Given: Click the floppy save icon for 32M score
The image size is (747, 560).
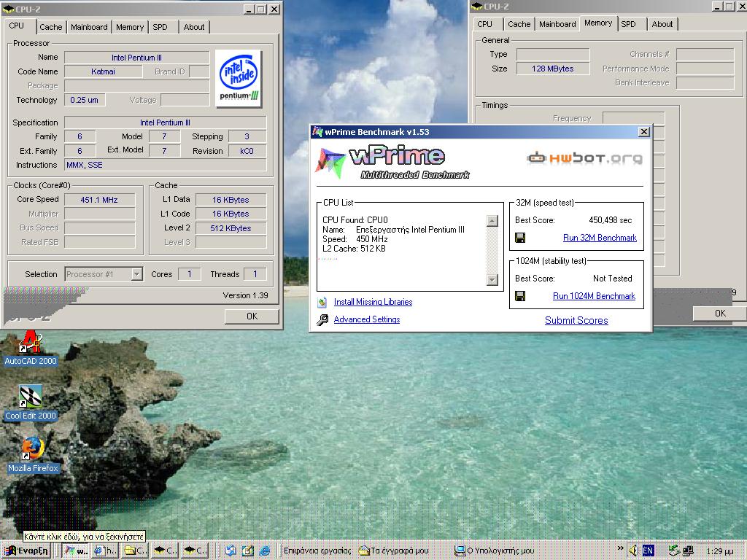Looking at the screenshot, I should (x=520, y=238).
